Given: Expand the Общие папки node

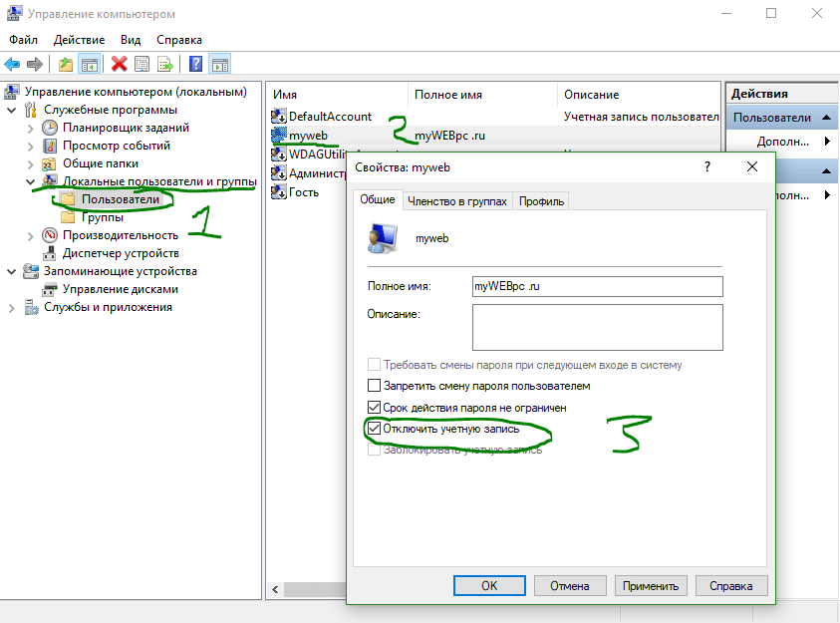Looking at the screenshot, I should pyautogui.click(x=31, y=164).
